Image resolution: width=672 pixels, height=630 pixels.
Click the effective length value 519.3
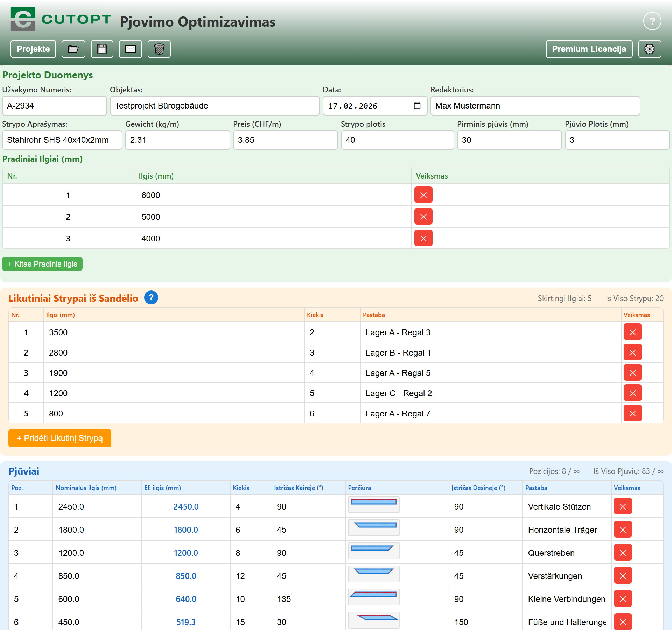[186, 622]
